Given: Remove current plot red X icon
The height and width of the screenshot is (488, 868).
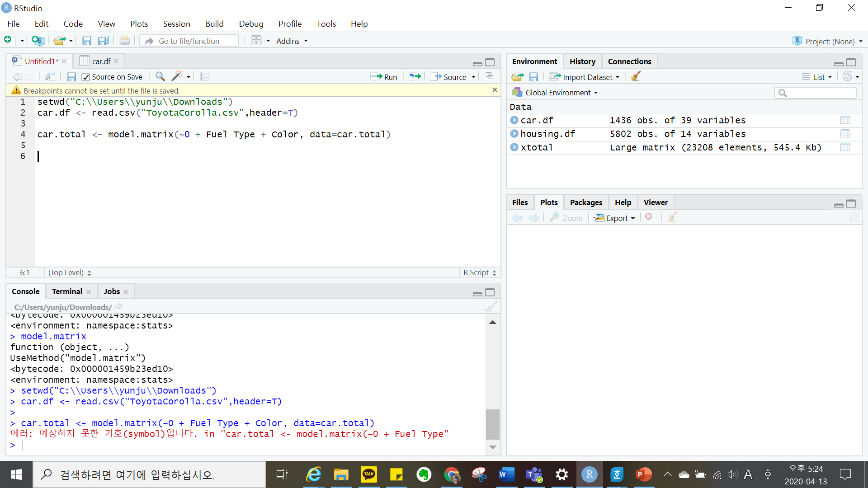Looking at the screenshot, I should [x=649, y=217].
